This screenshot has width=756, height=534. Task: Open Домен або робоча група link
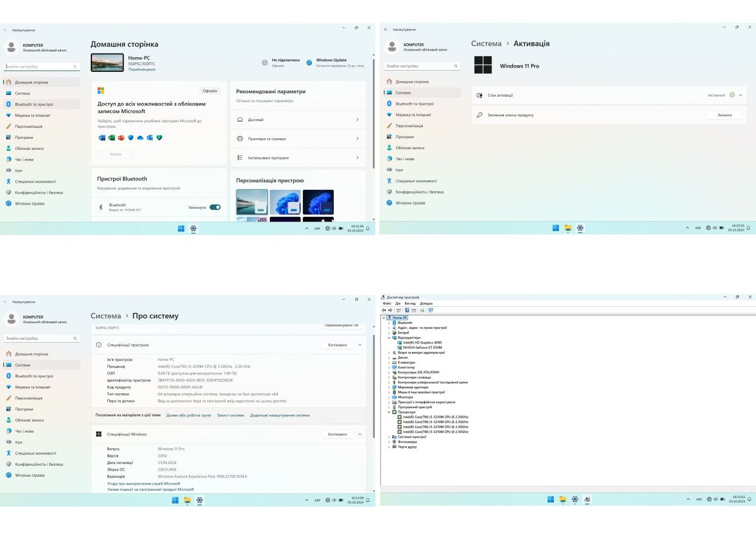188,415
